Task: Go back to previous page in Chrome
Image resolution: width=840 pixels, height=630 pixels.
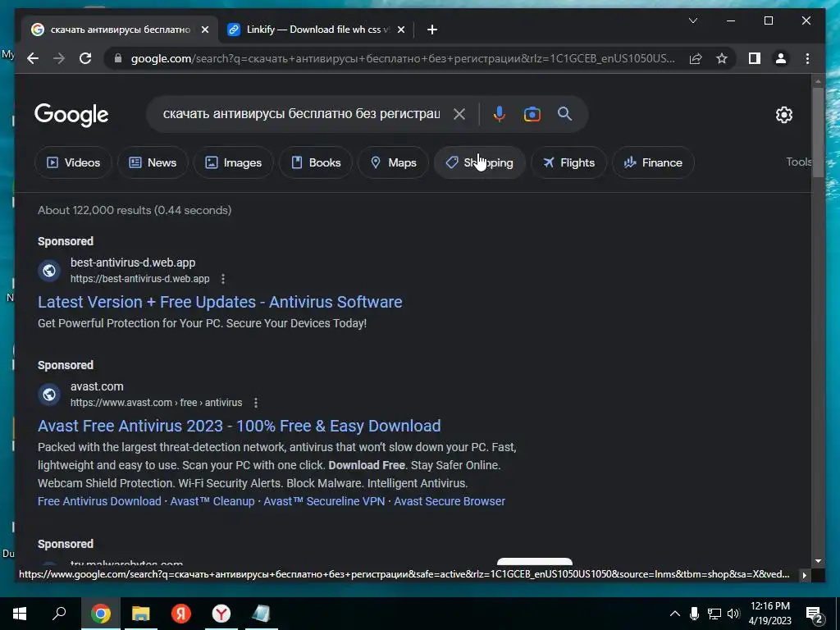Action: (33, 58)
